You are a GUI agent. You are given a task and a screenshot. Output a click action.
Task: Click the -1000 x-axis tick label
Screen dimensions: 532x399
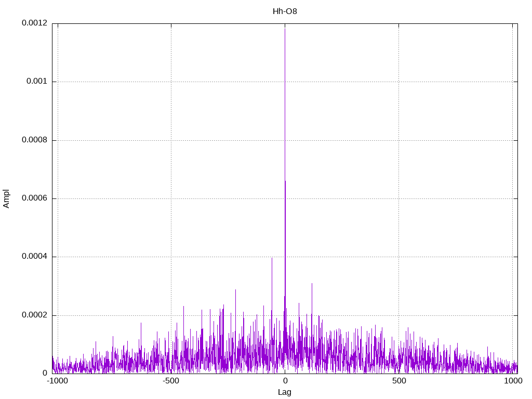[57, 381]
